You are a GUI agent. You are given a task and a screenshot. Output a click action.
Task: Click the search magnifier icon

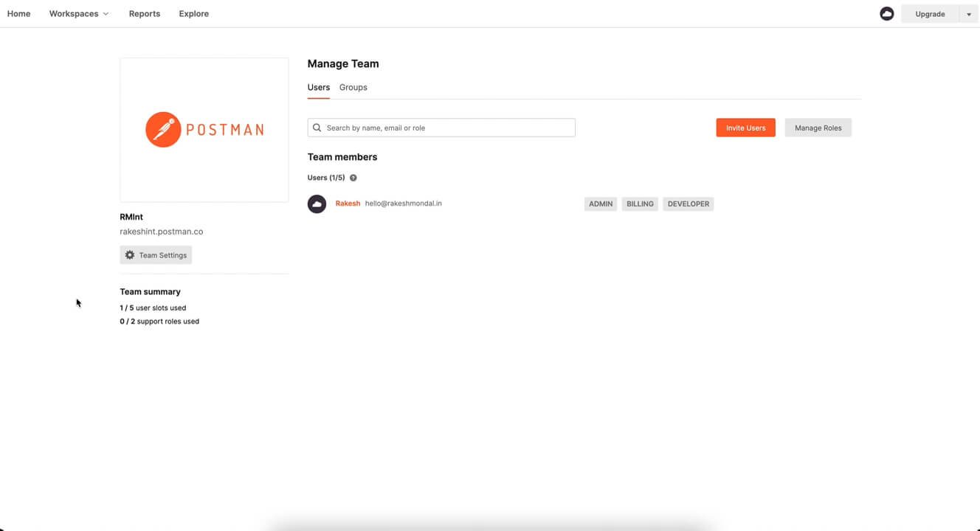pyautogui.click(x=317, y=127)
